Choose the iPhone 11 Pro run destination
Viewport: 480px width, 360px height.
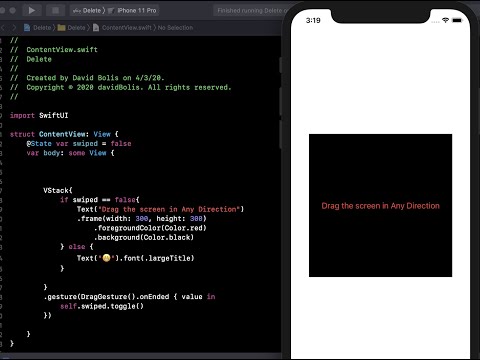(x=132, y=11)
